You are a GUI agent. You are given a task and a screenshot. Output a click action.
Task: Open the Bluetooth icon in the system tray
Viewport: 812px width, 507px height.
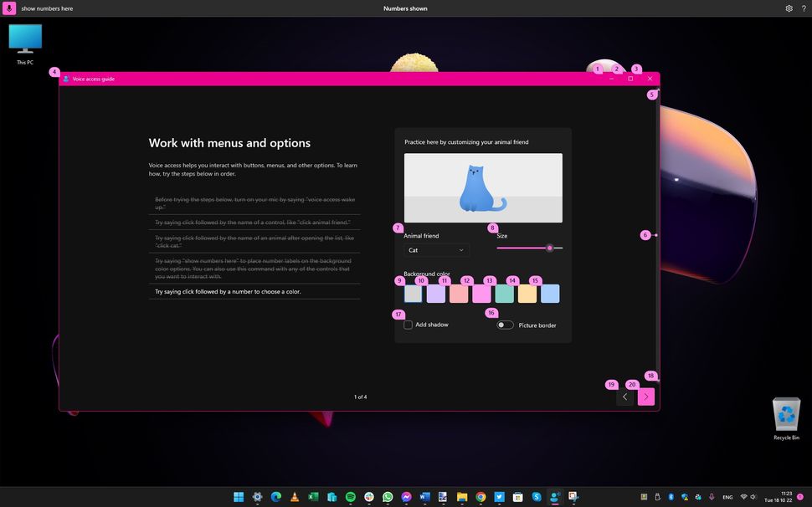pos(671,496)
